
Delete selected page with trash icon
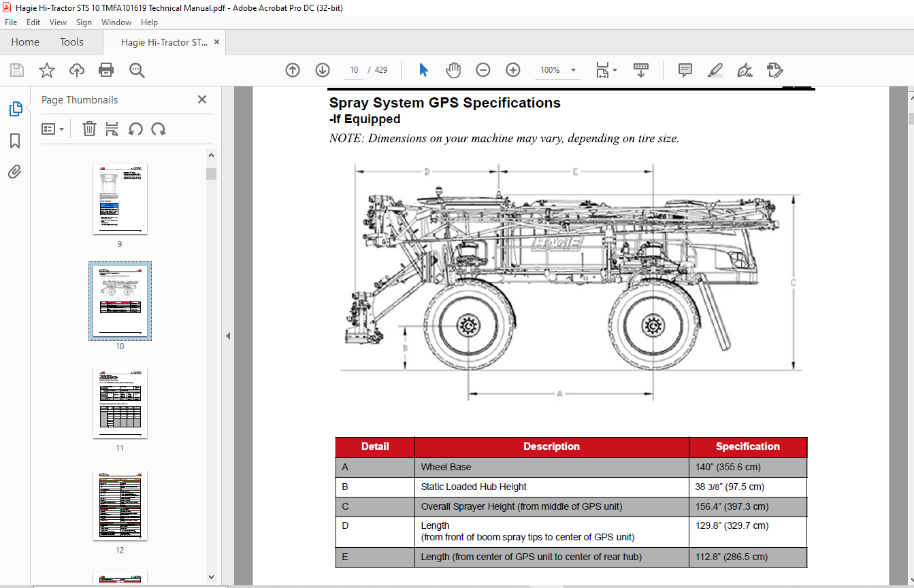[x=89, y=129]
